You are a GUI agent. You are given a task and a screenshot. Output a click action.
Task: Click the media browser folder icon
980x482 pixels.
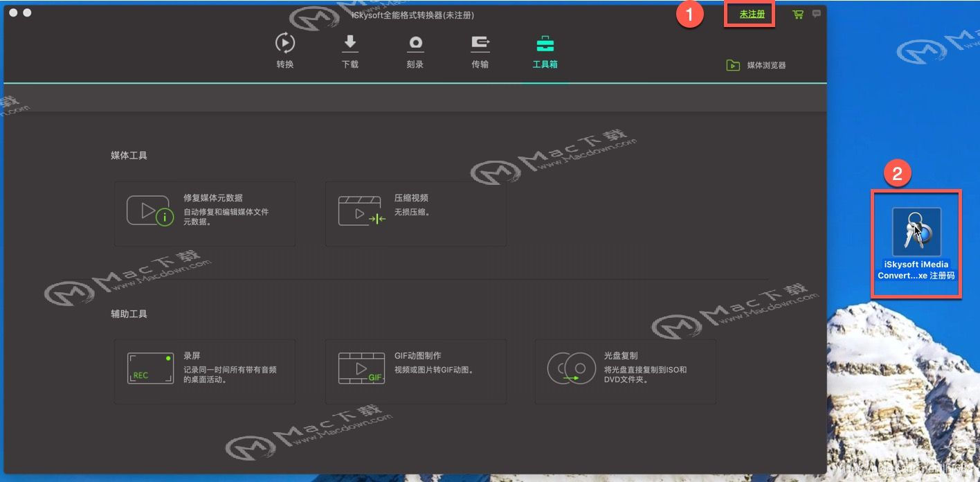tap(733, 65)
